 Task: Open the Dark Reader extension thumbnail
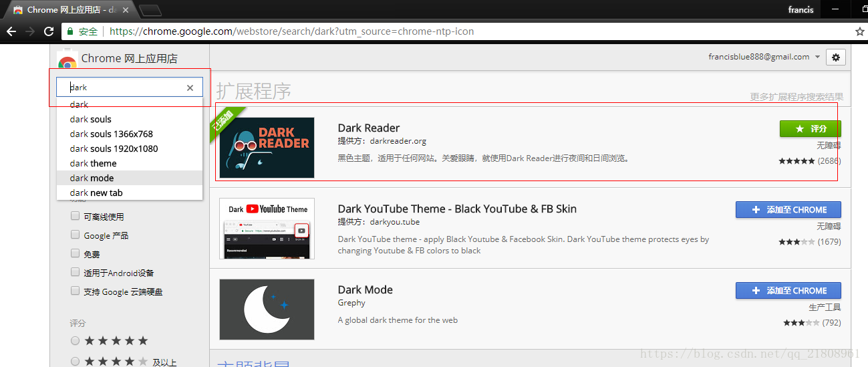pos(267,148)
